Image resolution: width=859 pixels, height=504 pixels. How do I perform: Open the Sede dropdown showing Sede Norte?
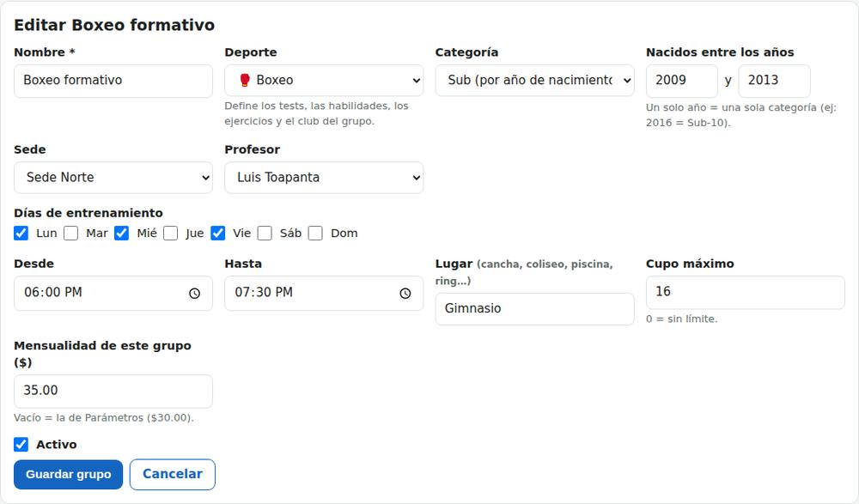pos(113,178)
